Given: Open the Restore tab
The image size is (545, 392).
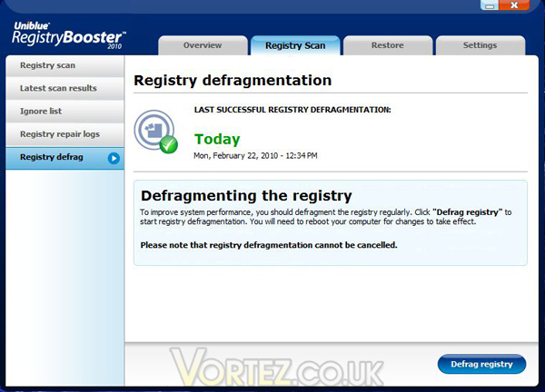Looking at the screenshot, I should click(x=388, y=45).
